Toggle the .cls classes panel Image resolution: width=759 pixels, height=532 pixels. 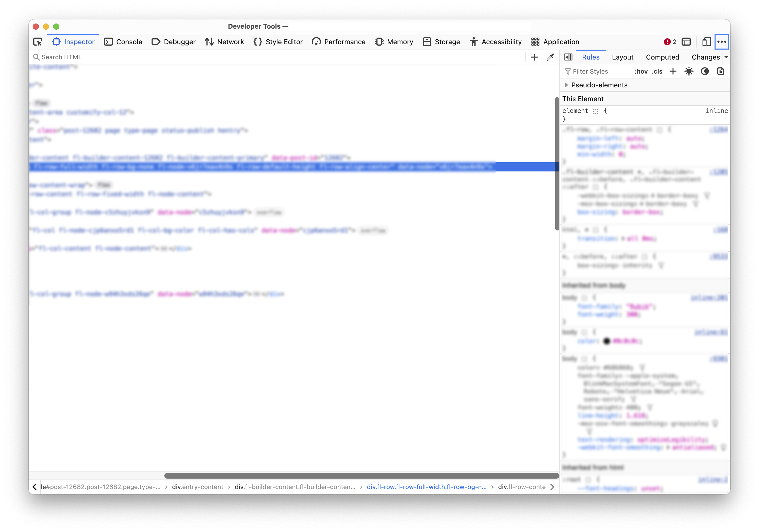tap(657, 71)
